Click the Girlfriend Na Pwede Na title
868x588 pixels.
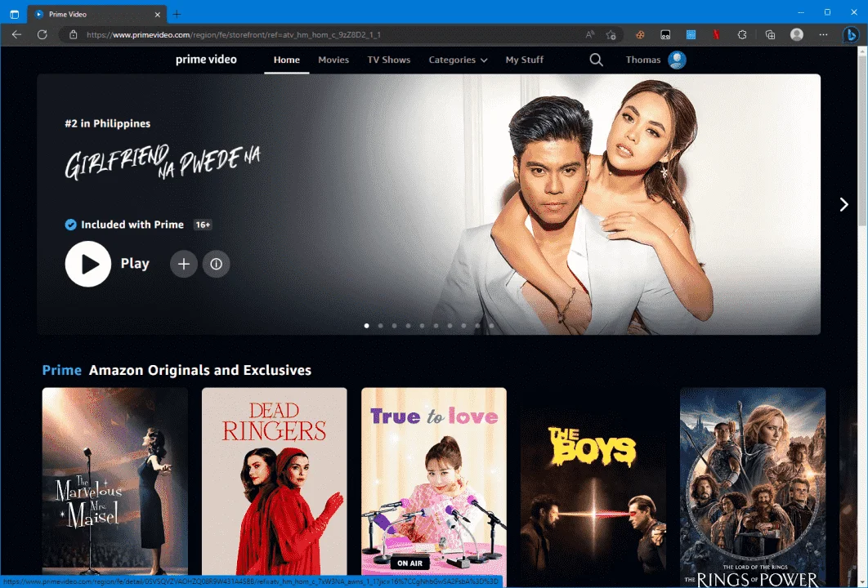[x=162, y=162]
